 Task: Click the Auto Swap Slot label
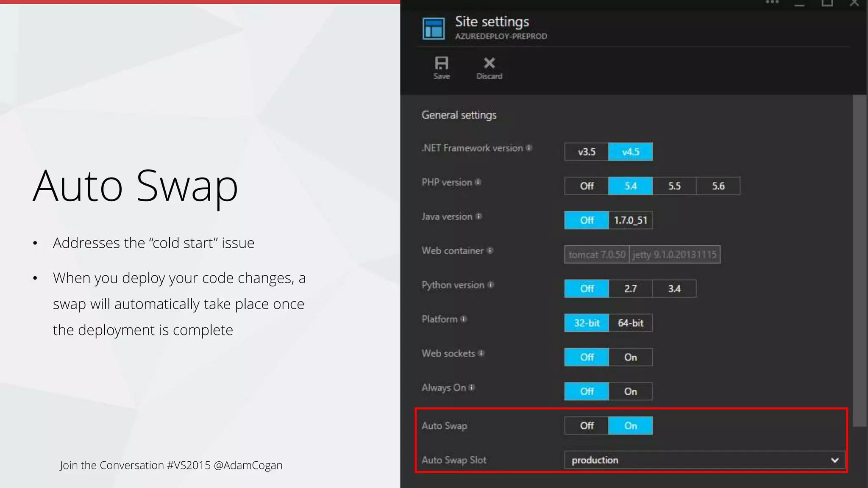[454, 460]
